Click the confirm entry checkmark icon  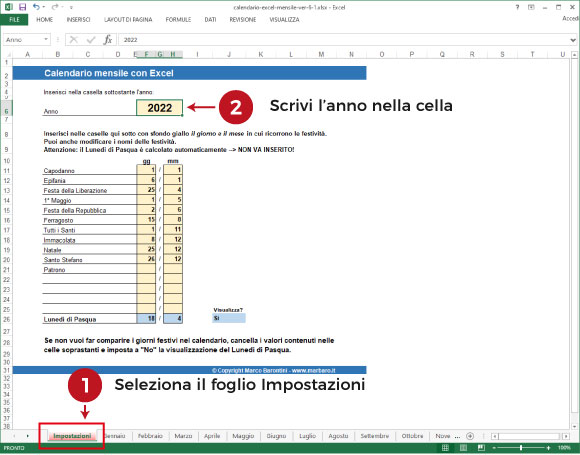point(91,40)
